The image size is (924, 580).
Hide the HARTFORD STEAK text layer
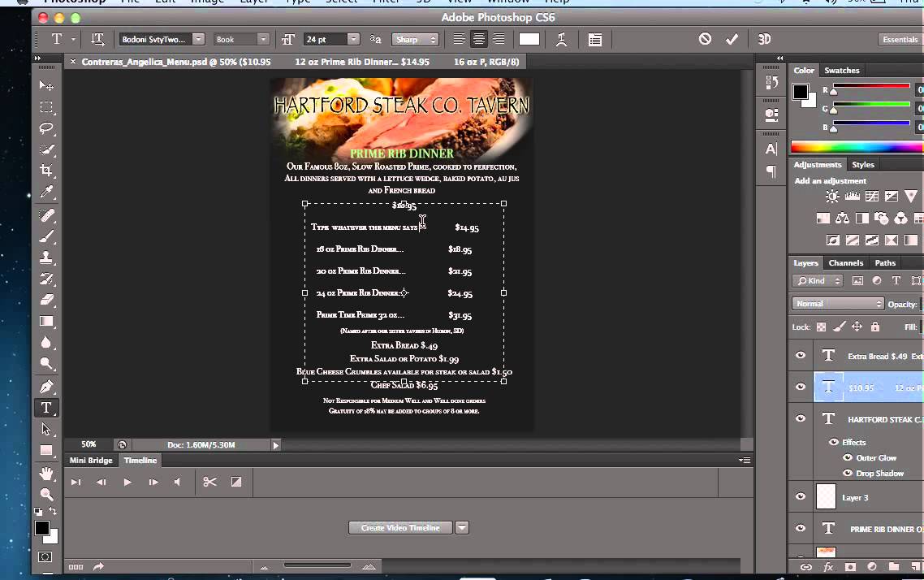(801, 418)
